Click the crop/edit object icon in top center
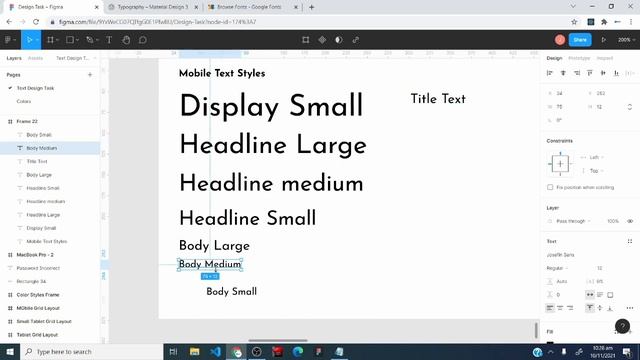 tap(305, 40)
